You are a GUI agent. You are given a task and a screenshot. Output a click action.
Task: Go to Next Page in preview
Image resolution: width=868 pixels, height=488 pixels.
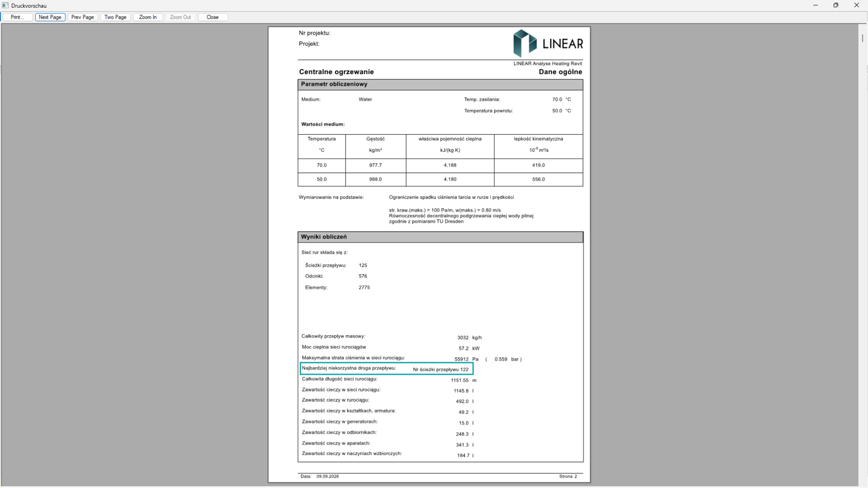tap(50, 17)
